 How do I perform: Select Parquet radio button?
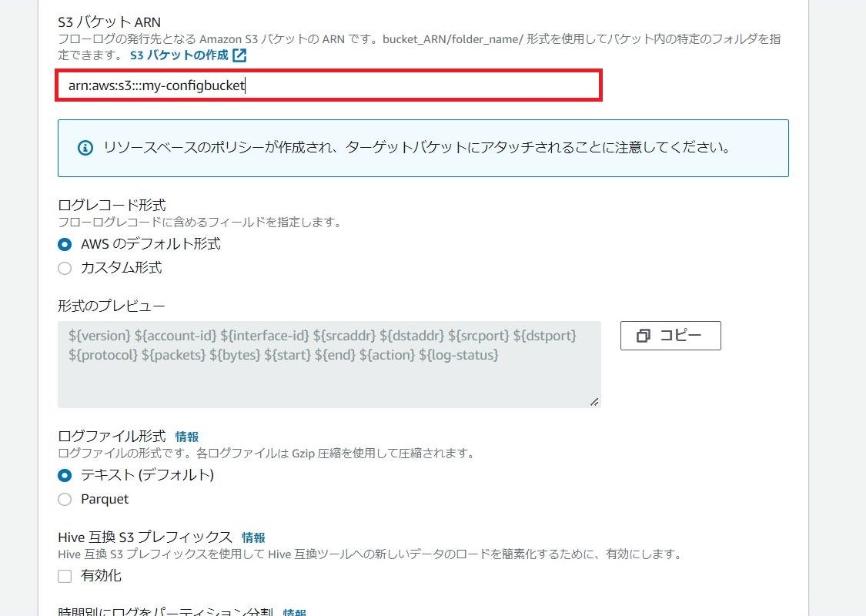[65, 500]
